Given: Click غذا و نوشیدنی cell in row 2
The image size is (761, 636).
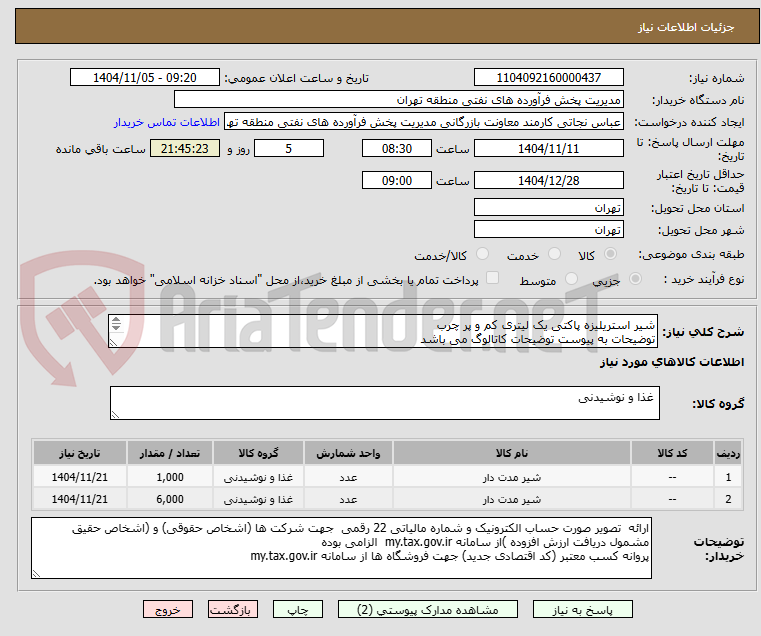Looking at the screenshot, I should click(x=258, y=500).
